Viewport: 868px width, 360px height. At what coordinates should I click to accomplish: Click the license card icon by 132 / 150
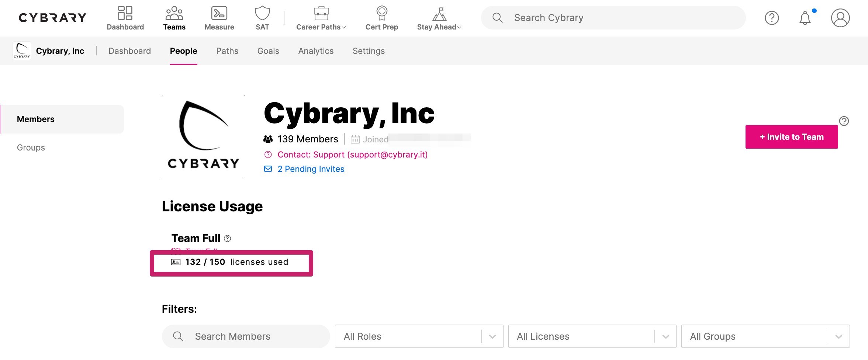point(176,262)
